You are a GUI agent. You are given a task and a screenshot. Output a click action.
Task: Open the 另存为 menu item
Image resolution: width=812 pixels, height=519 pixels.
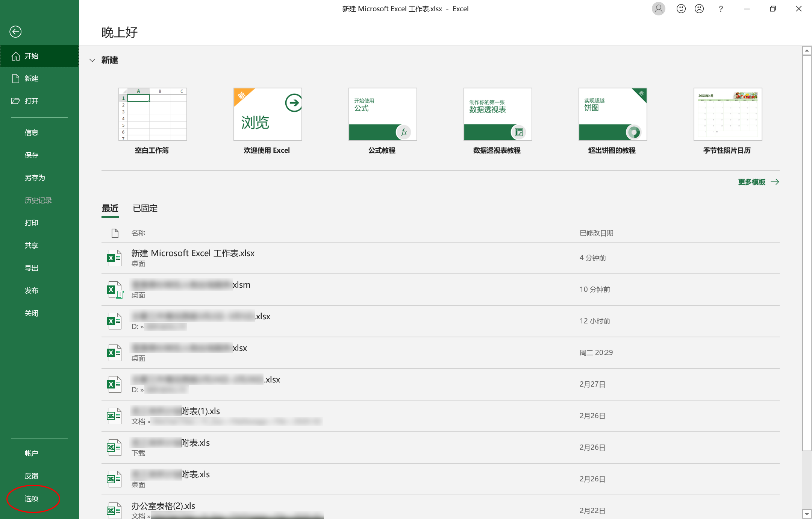click(x=35, y=178)
